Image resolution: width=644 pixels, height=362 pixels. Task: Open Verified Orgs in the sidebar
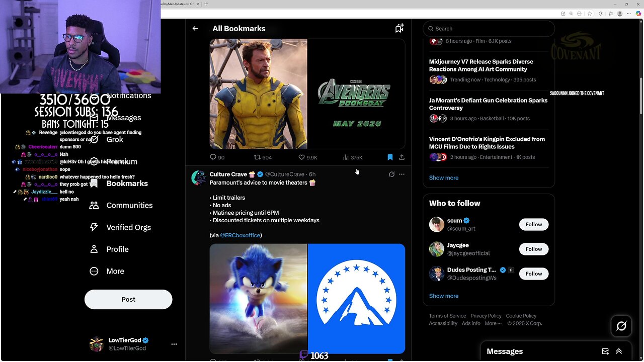click(x=120, y=227)
